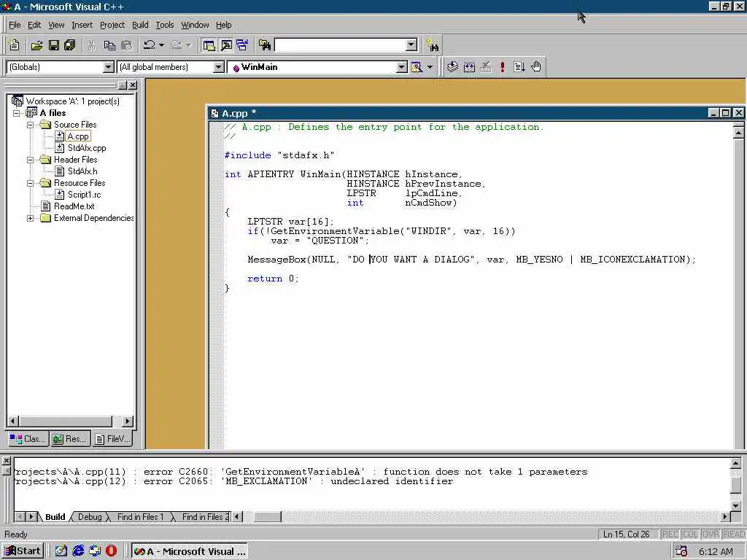
Task: Click the Ln 15, Col 26 status indicator
Action: click(x=626, y=534)
